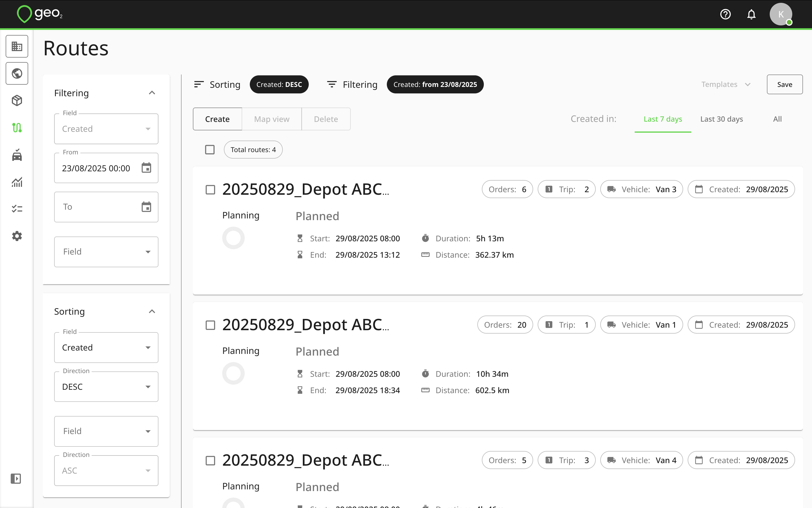Open the Van 4 route title 20250829_Depot ABC
The image size is (812, 508).
[x=306, y=460]
